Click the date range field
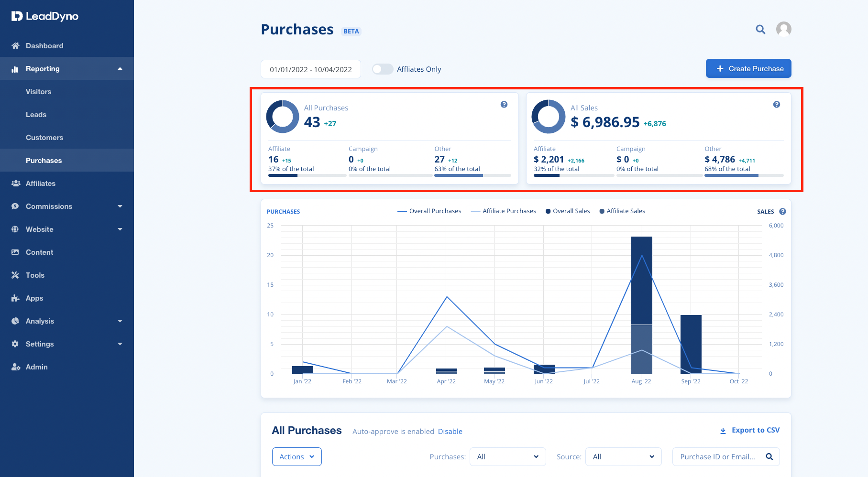 311,69
